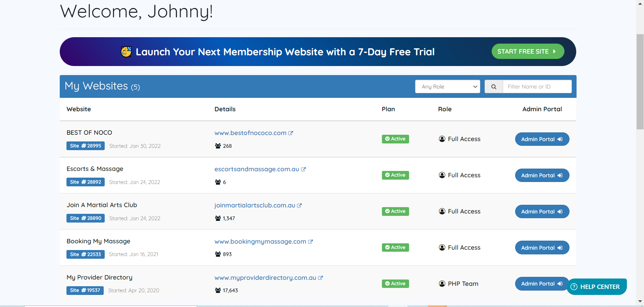The image size is (644, 307).
Task: Click external link icon beside joinmartialartsclub.com.au
Action: tap(299, 205)
